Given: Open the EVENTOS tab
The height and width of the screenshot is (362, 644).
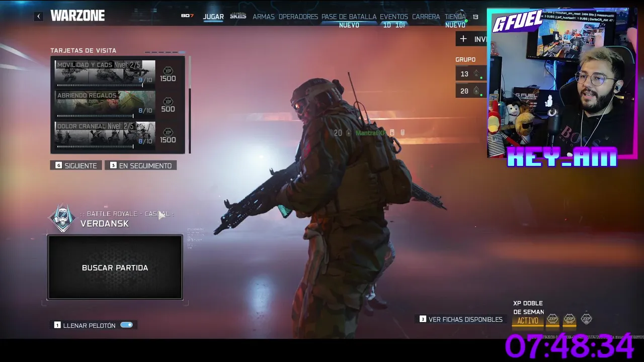Looking at the screenshot, I should click(394, 17).
